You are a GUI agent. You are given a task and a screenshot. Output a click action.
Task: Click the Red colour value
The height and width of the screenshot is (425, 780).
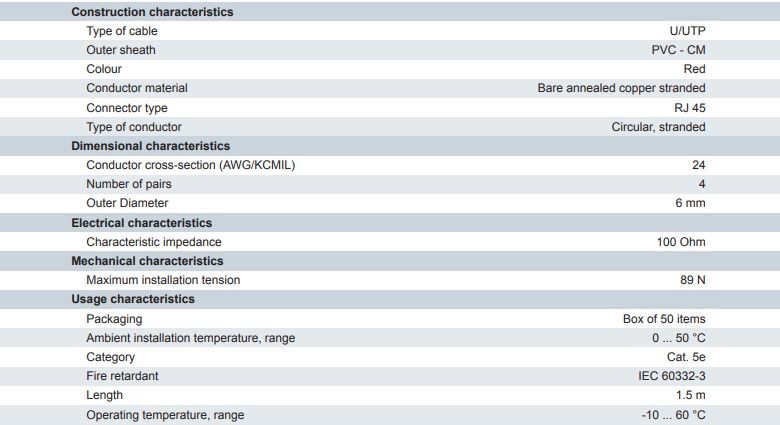coord(694,69)
